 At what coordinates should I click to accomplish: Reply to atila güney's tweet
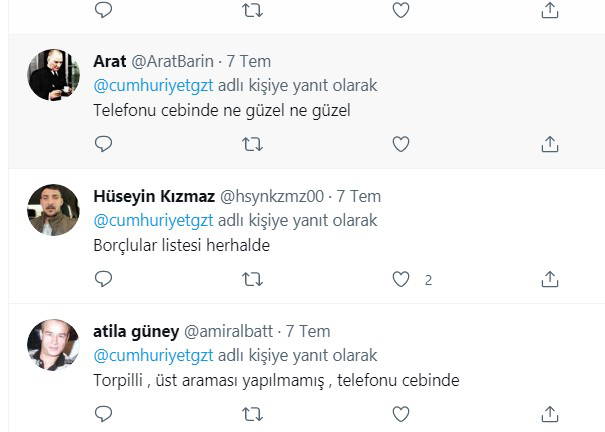pyautogui.click(x=103, y=413)
